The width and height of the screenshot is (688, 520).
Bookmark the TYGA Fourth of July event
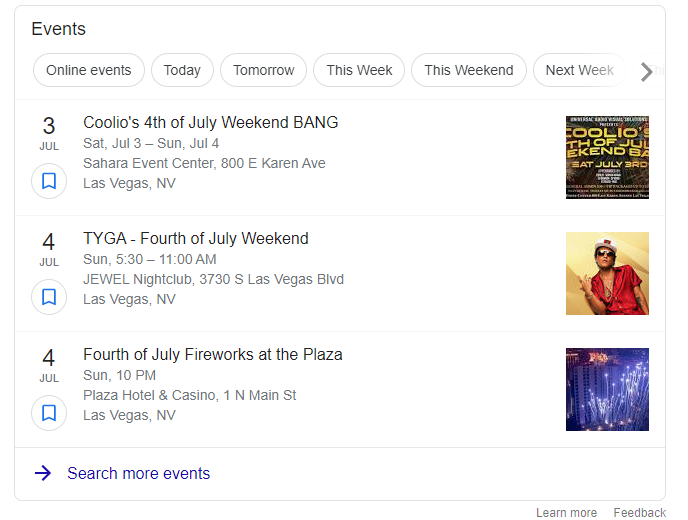(49, 297)
